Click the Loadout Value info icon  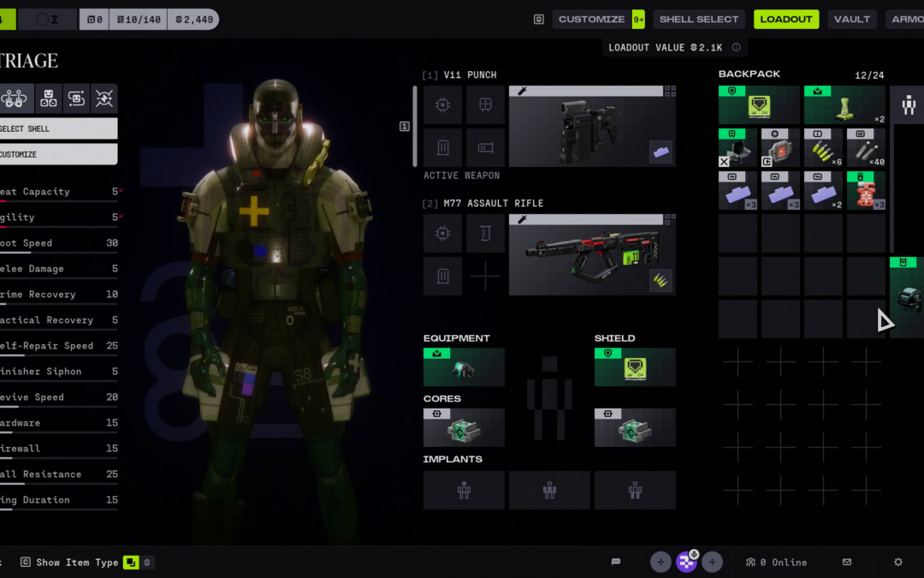736,48
